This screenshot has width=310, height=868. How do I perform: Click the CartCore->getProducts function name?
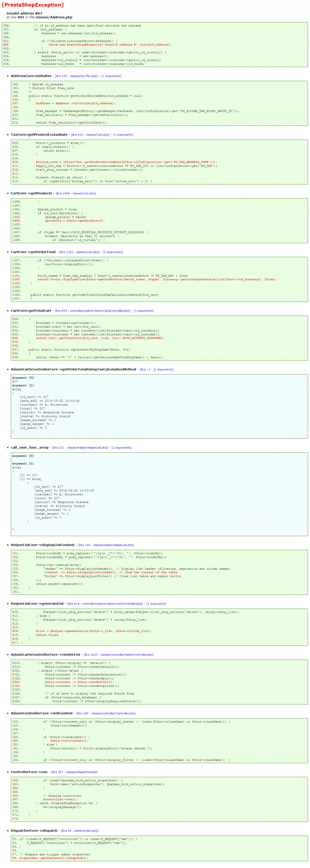[31, 193]
